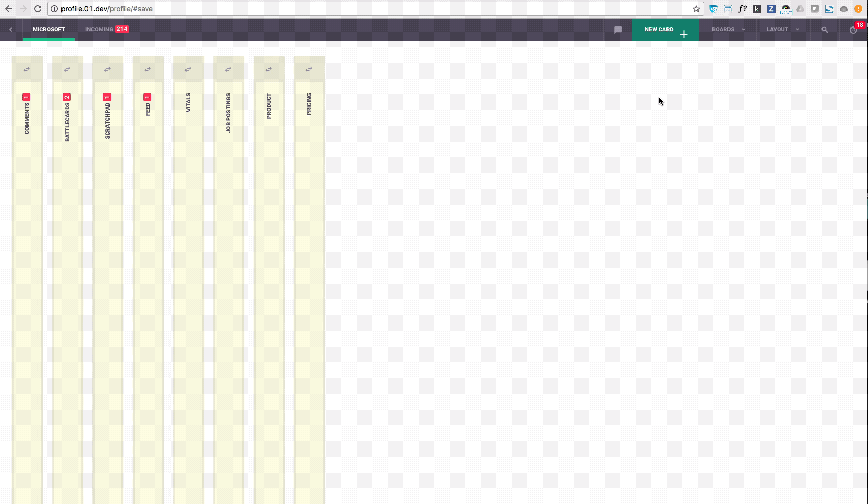The height and width of the screenshot is (504, 868).
Task: Expand the Comments column via swap arrows
Action: coord(27,69)
